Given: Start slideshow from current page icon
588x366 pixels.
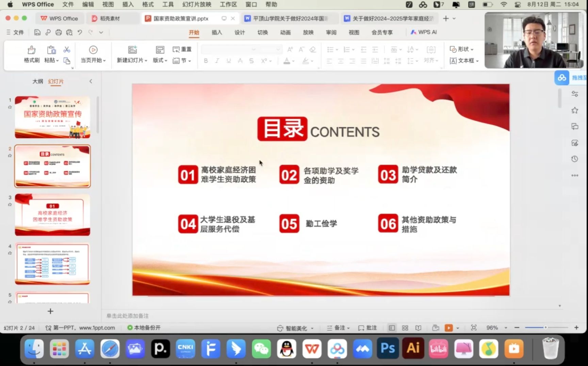Looking at the screenshot, I should (x=93, y=50).
